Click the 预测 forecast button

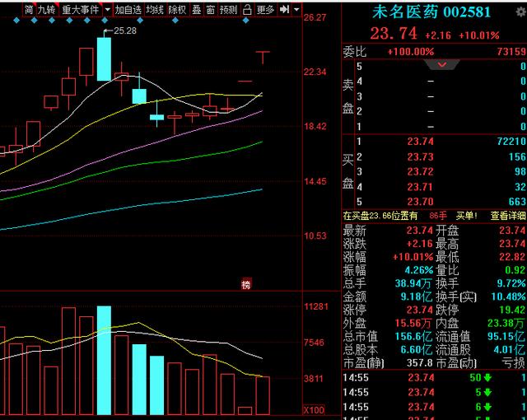(x=229, y=10)
